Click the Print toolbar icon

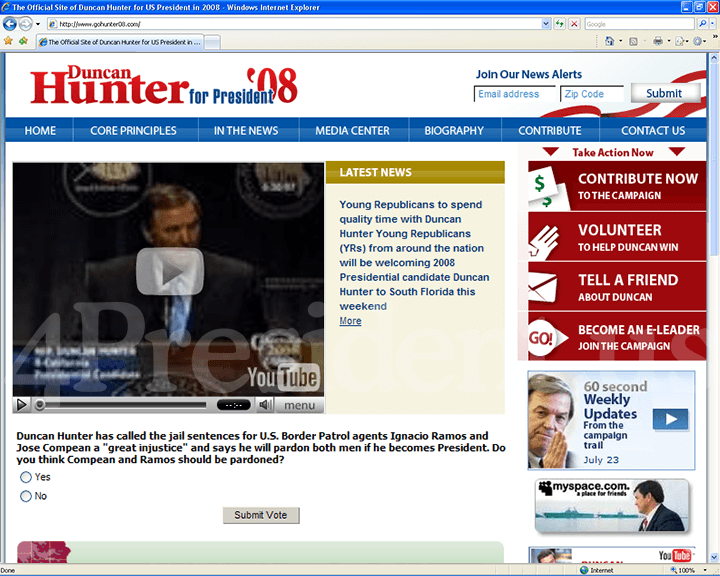pyautogui.click(x=658, y=41)
